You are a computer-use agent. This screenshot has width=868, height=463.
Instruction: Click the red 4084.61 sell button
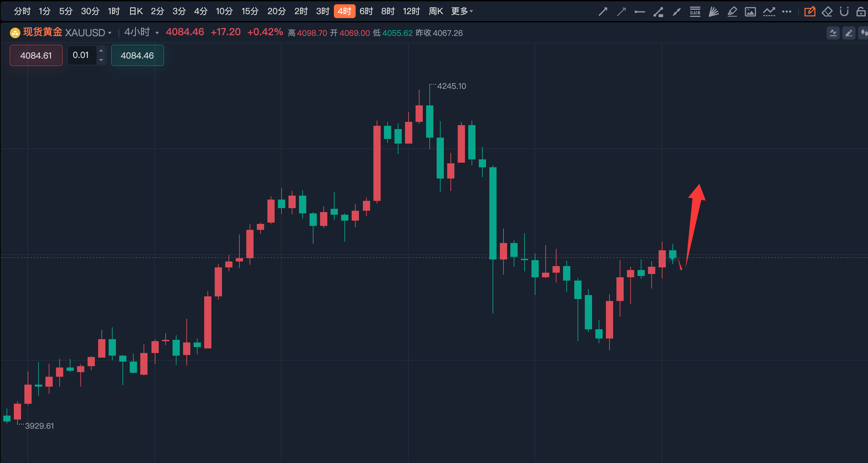(36, 55)
